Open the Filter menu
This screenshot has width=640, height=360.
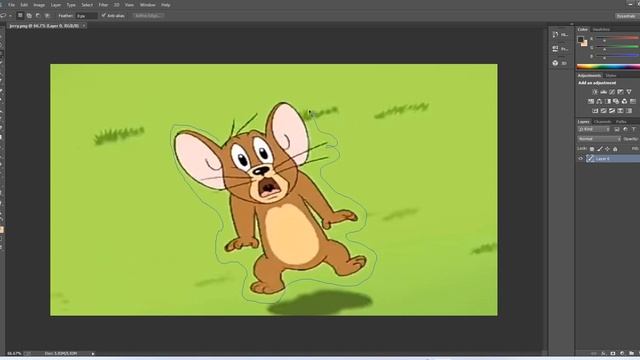point(104,5)
